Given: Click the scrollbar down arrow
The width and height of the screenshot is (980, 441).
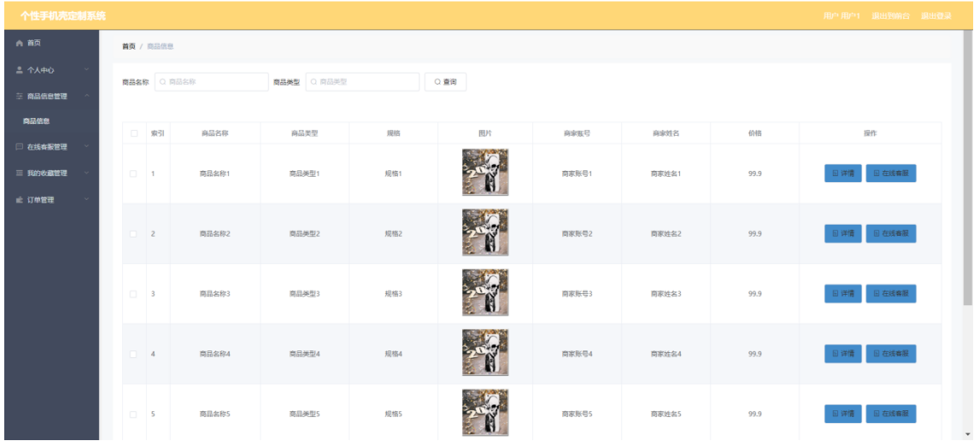Looking at the screenshot, I should click(968, 435).
